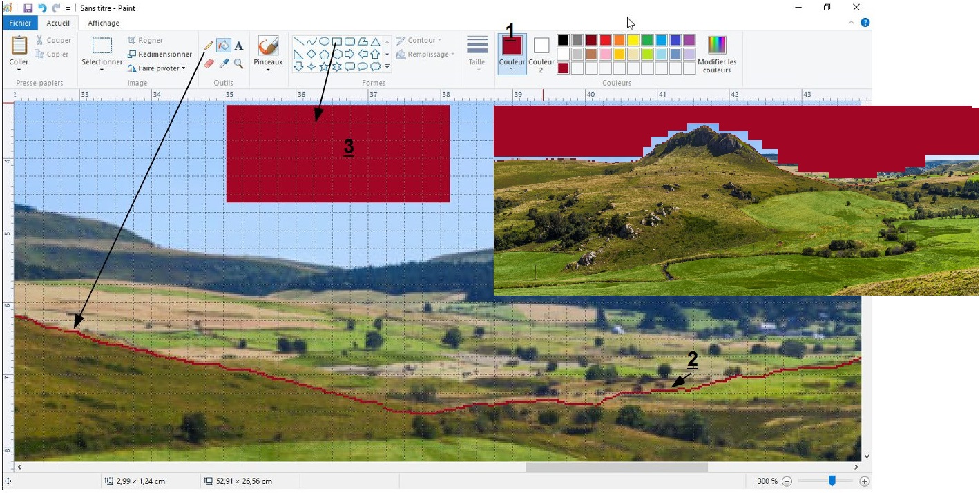Switch to the Affichage tab
This screenshot has width=980, height=493.
click(104, 23)
